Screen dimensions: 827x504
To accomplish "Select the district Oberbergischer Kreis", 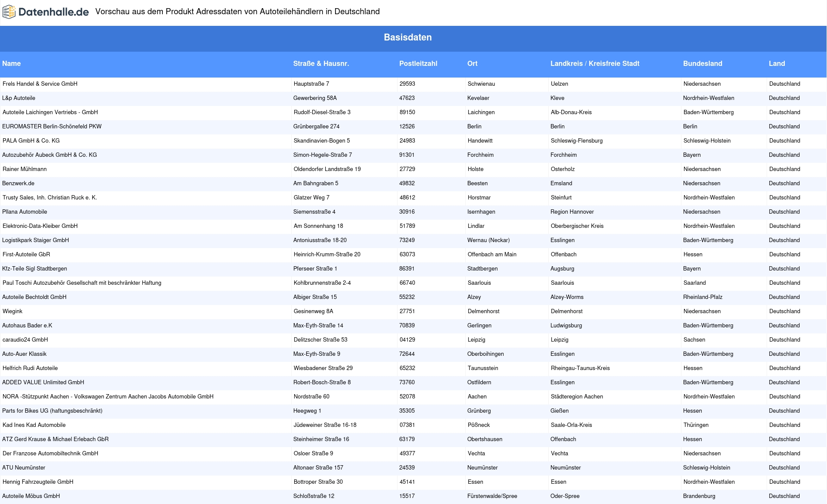I will point(577,226).
